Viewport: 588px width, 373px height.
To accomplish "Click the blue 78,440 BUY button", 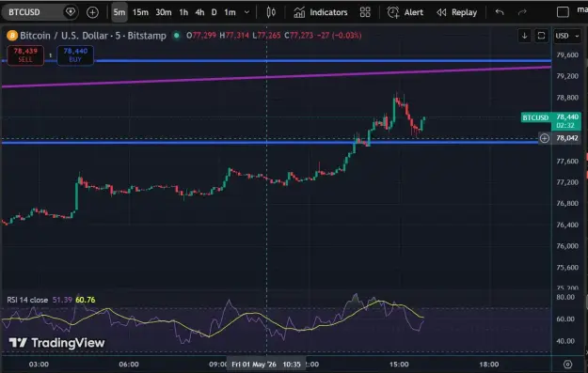I will click(x=75, y=55).
